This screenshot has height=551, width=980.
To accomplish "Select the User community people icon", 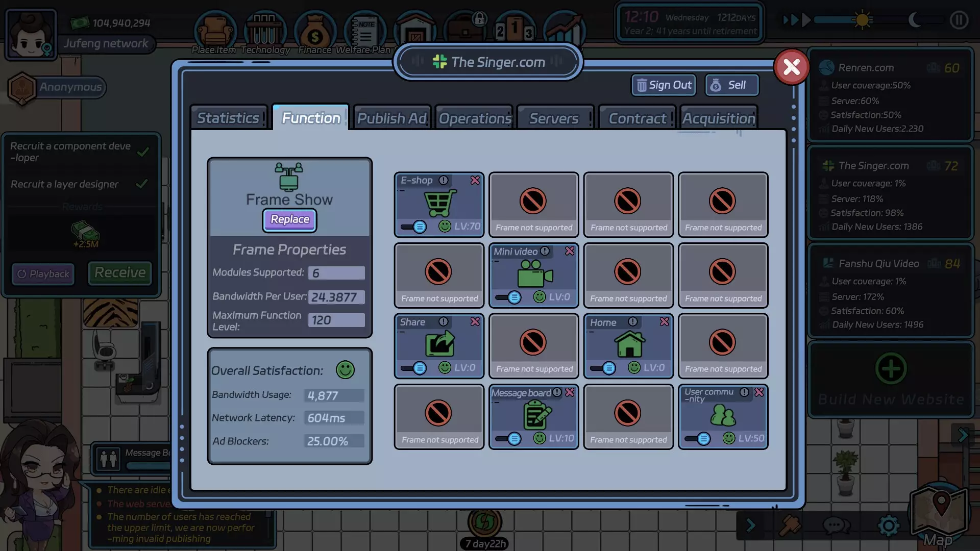I will [723, 415].
